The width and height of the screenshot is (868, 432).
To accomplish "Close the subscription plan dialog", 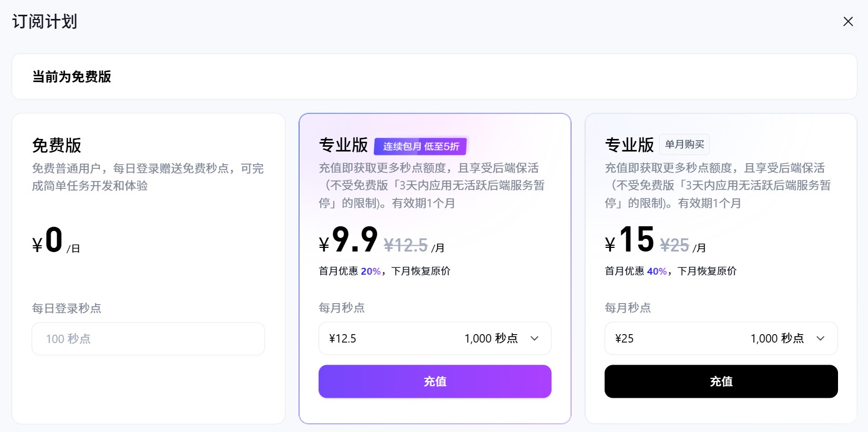I will 848,22.
